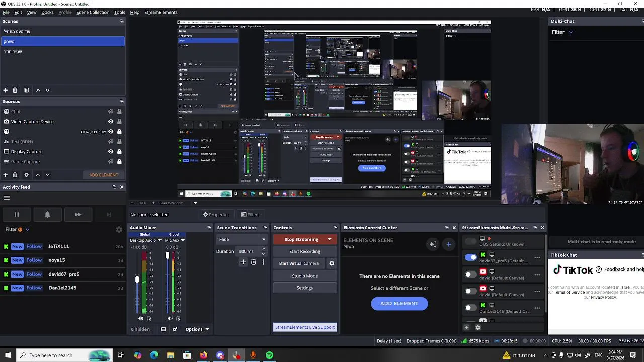
Task: Open the preview scale dropdown below the canvas
Action: tap(195, 203)
